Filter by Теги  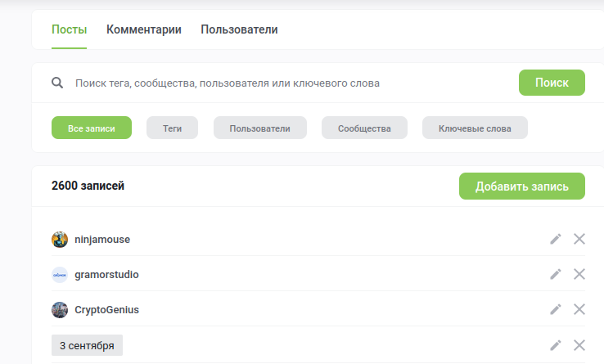pos(172,128)
